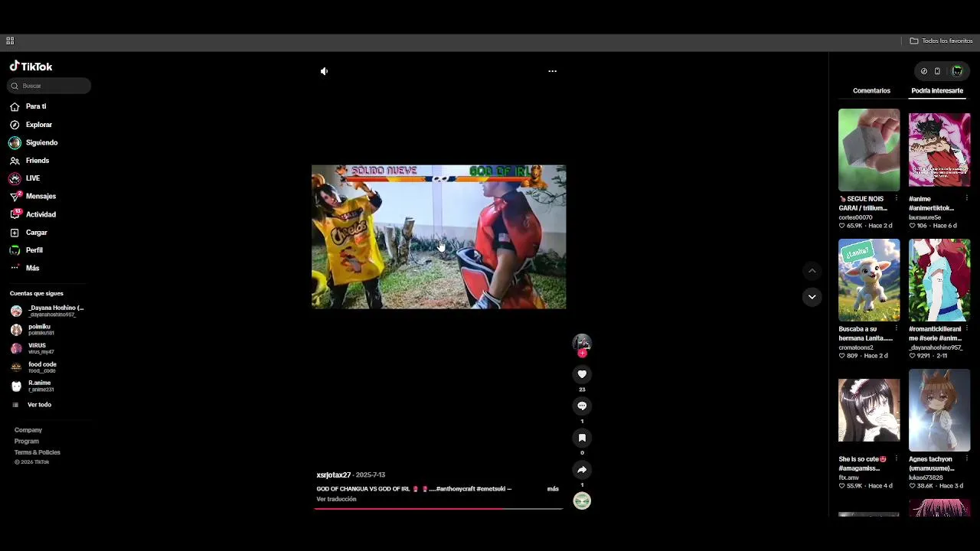Expand Terms & Policies footer section
The image size is (980, 551).
click(x=37, y=452)
